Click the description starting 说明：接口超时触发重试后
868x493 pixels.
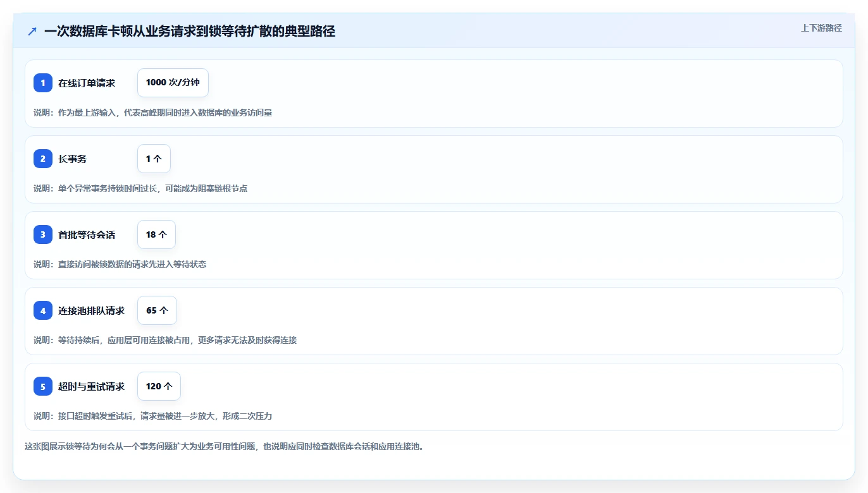[152, 416]
